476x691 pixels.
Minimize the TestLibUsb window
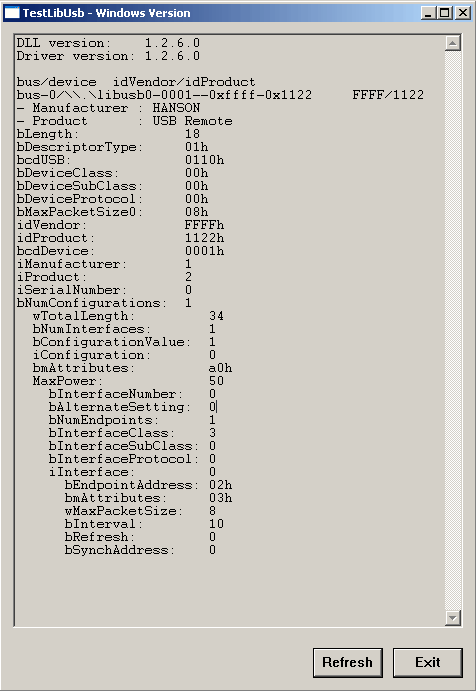[x=428, y=13]
